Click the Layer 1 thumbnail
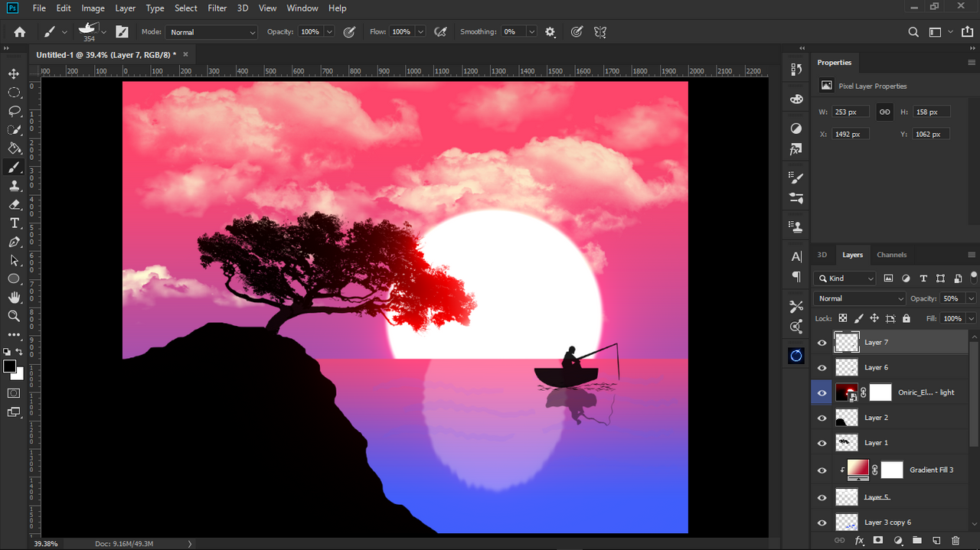 pyautogui.click(x=846, y=443)
